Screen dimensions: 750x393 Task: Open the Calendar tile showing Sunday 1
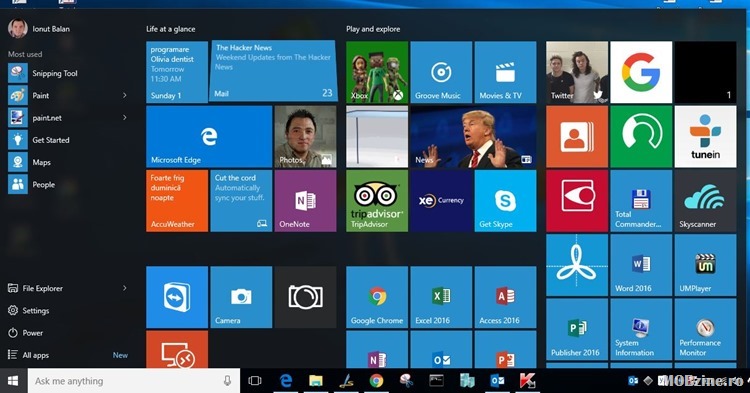(177, 72)
